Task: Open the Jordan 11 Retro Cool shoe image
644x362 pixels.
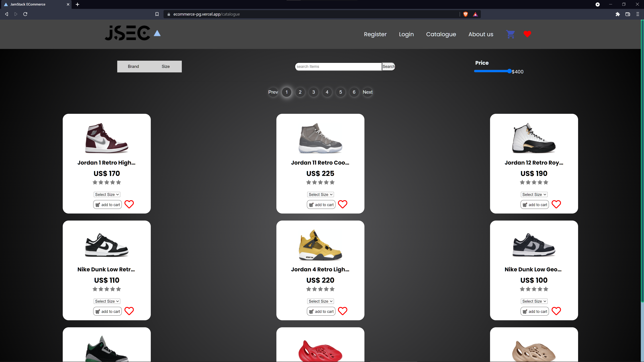Action: [x=320, y=138]
